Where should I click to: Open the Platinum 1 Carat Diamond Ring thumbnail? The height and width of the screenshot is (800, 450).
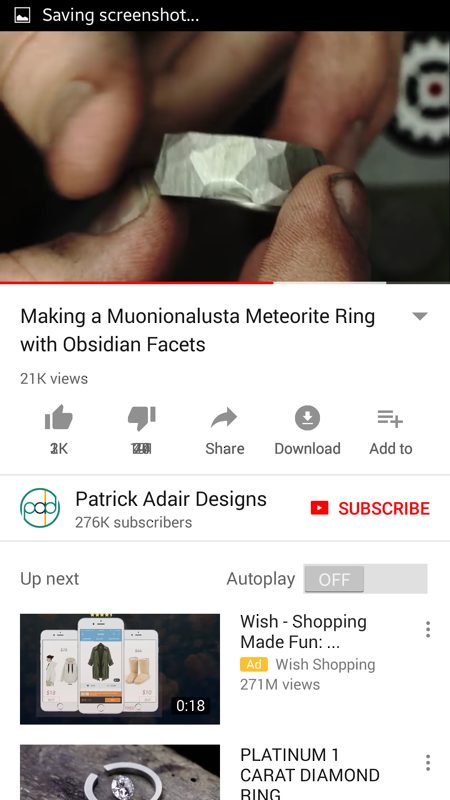[120, 772]
